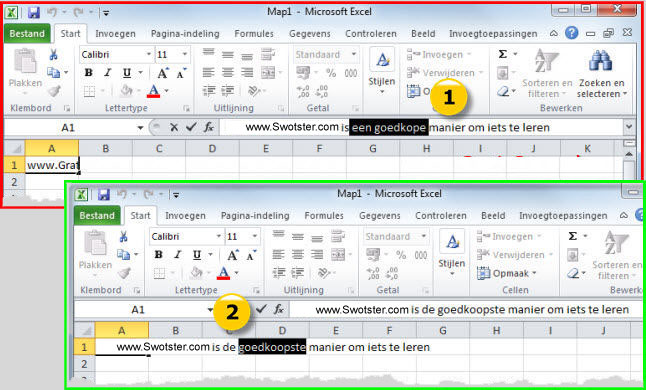This screenshot has height=390, width=646.
Task: Open the font size 11 dropdown in the top window
Action: click(x=184, y=54)
